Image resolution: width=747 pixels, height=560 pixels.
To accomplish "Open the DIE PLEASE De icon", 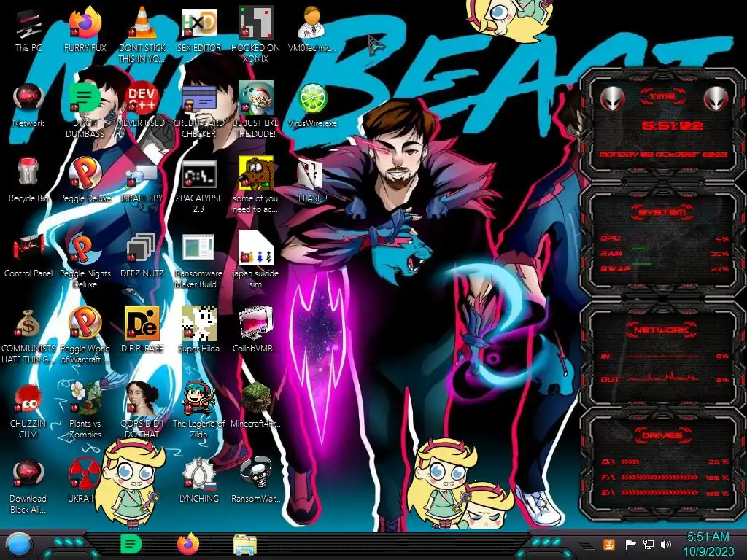I will pos(142,324).
